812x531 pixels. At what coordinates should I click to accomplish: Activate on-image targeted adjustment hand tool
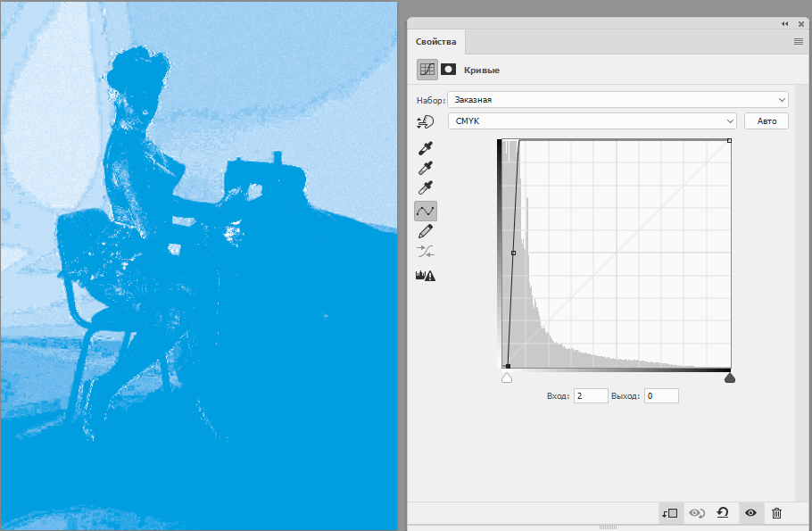point(425,121)
